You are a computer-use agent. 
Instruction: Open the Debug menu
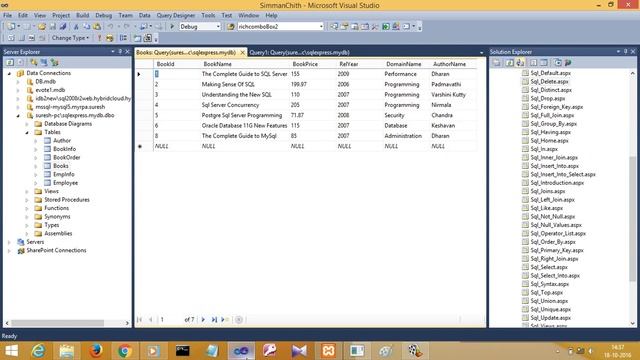click(103, 15)
